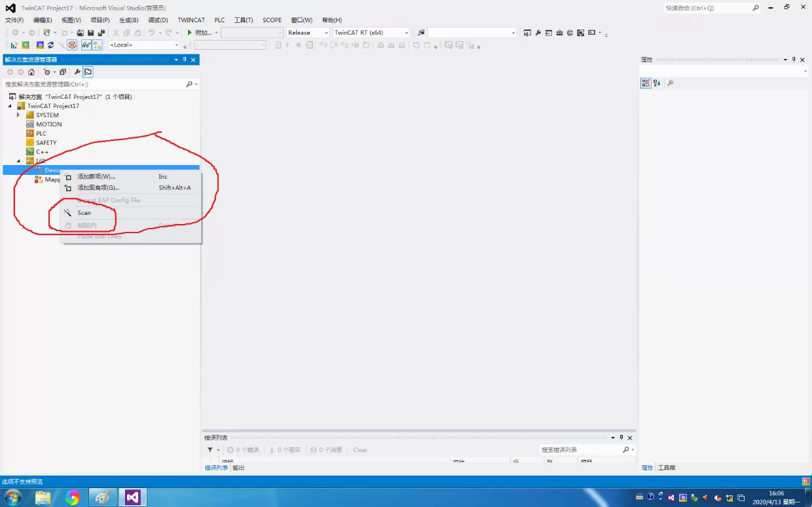Screen dimensions: 812x507
Task: Click the TwinCAT reload devices arrows icon
Action: coord(50,45)
